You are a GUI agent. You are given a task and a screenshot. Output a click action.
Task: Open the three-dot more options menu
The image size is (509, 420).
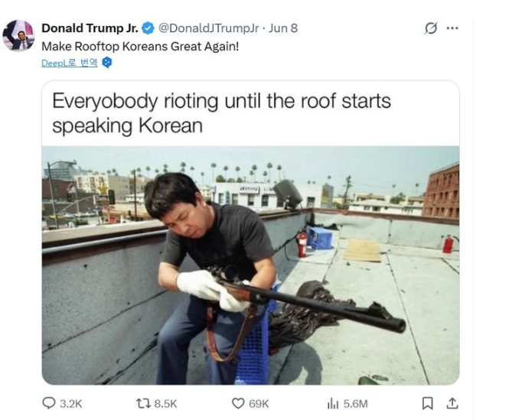tap(452, 28)
